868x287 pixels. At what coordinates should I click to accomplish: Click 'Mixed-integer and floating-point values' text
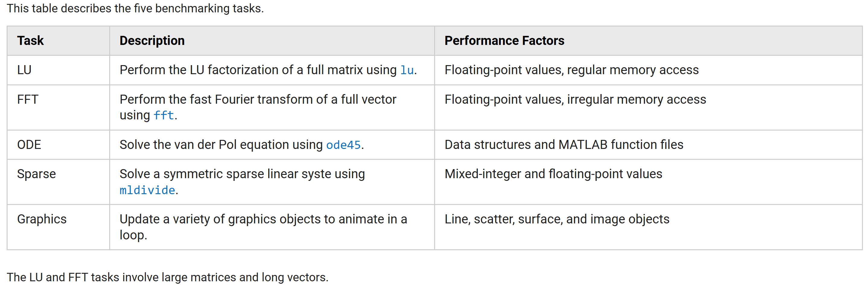[553, 174]
